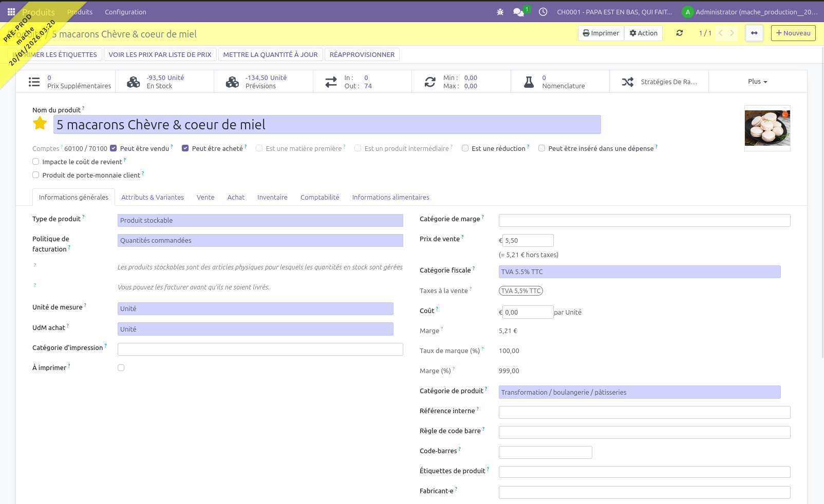
Task: Click the Nouveau button
Action: tap(793, 33)
